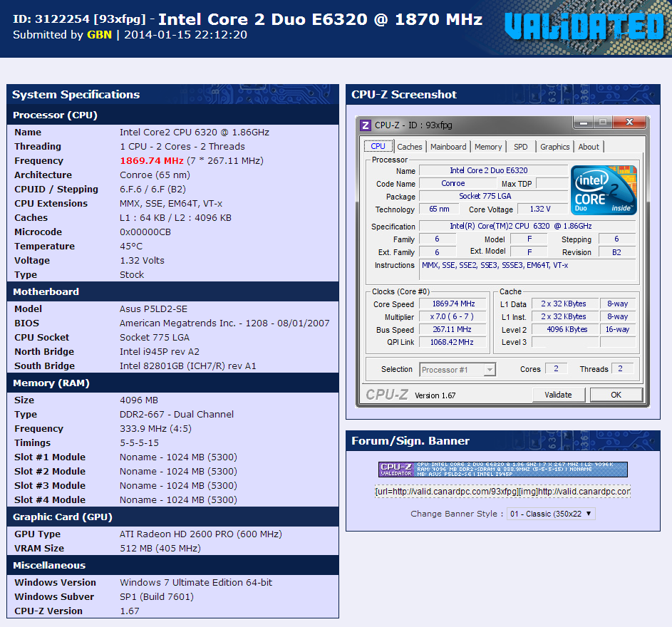Close the CPU-Z window
Viewport: 672px width, 627px height.
point(629,123)
